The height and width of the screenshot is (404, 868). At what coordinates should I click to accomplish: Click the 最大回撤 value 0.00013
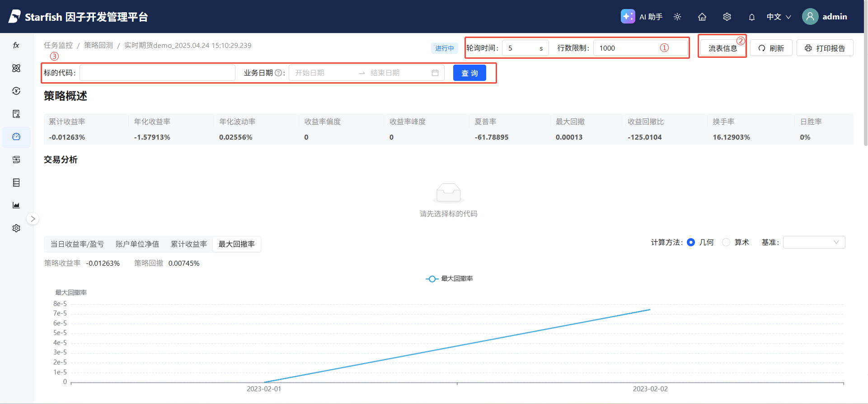tap(569, 137)
